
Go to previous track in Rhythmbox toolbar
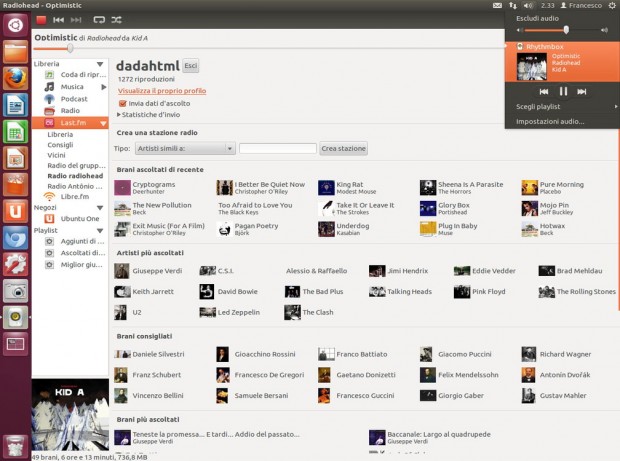pyautogui.click(x=59, y=20)
